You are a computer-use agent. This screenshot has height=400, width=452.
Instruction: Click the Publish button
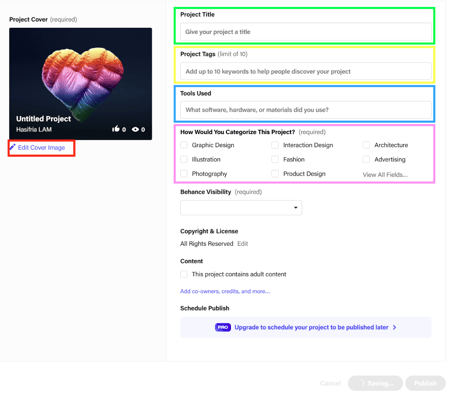point(425,383)
